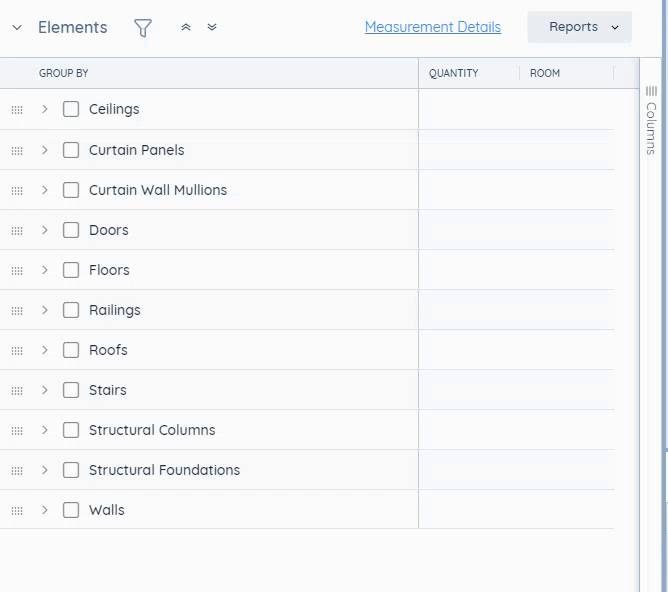Collapse the Elements panel chevron
Screen dimensions: 668x592
pyautogui.click(x=17, y=28)
